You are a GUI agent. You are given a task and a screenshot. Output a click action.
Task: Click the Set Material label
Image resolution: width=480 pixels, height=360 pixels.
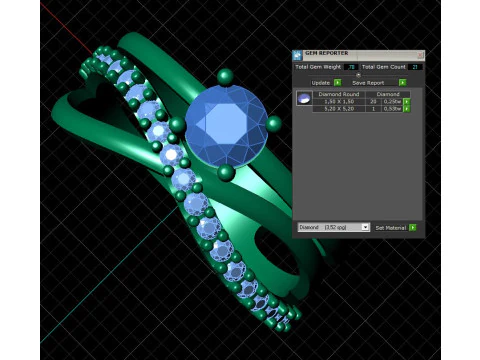(x=391, y=228)
